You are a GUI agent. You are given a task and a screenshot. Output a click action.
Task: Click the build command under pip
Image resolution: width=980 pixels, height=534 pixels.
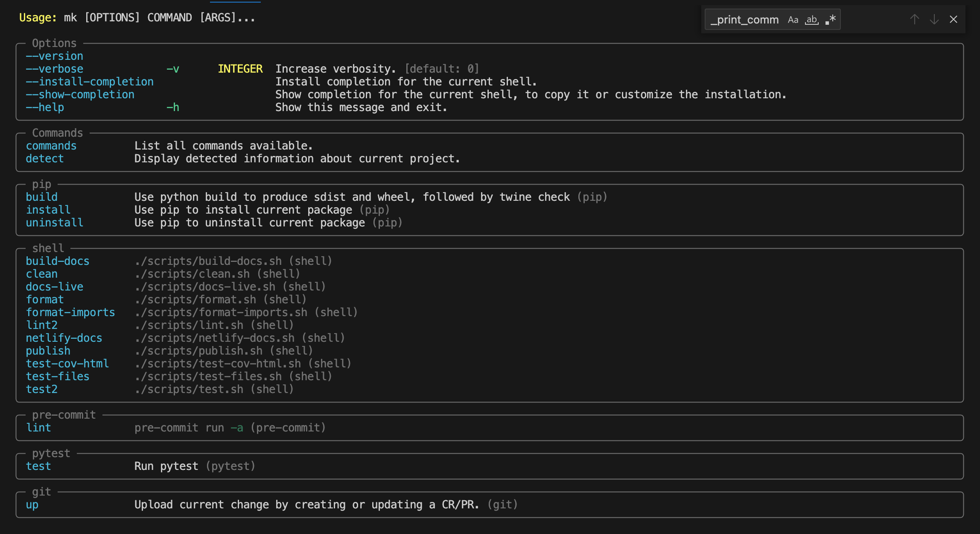[42, 197]
